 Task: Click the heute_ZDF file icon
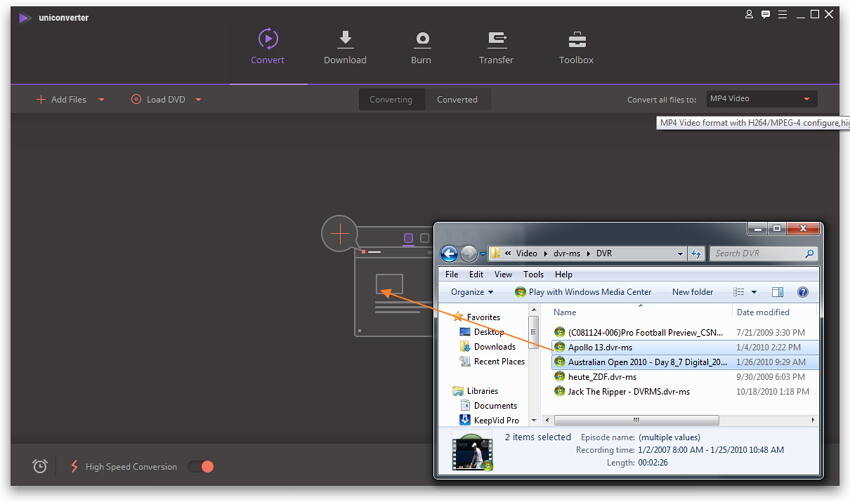point(560,377)
